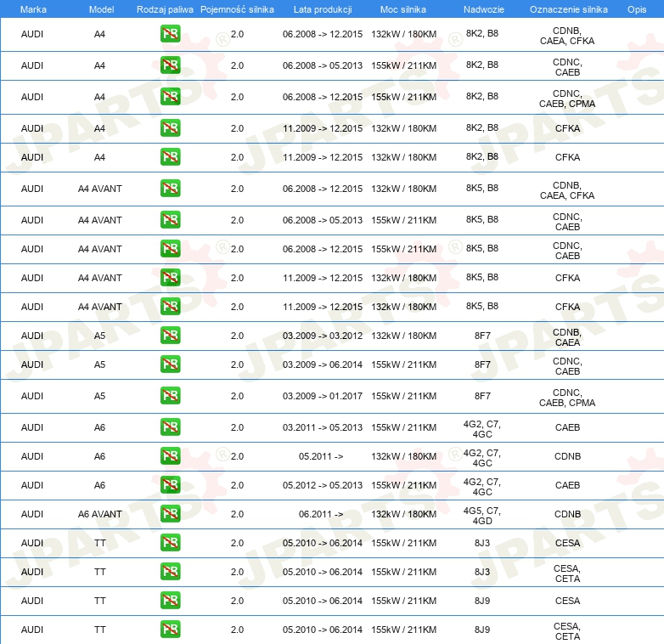Image resolution: width=664 pixels, height=644 pixels.
Task: Click fuel type icon in A6 AVANT row
Action: click(x=170, y=514)
